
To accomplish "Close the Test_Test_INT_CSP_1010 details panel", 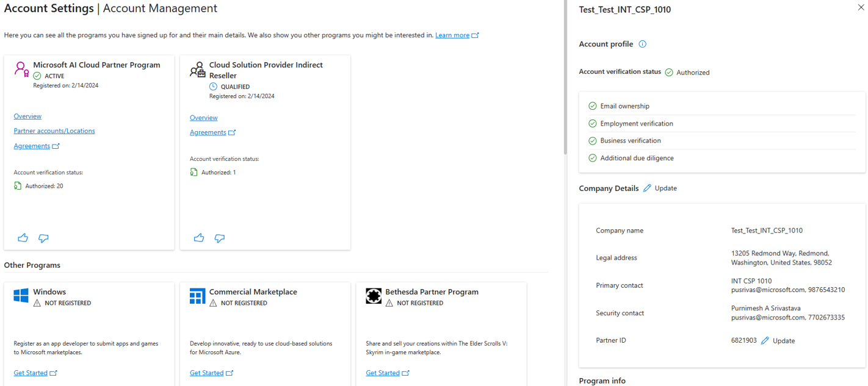I will click(861, 8).
